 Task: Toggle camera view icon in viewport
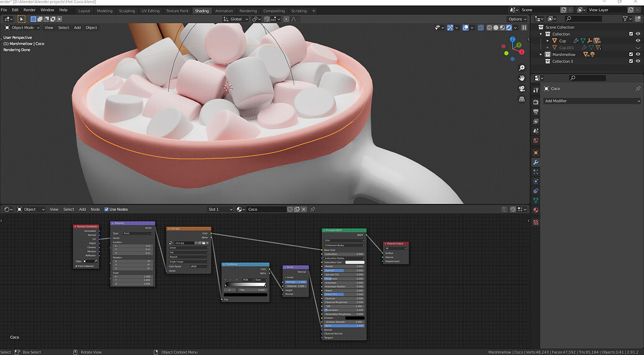click(x=521, y=89)
